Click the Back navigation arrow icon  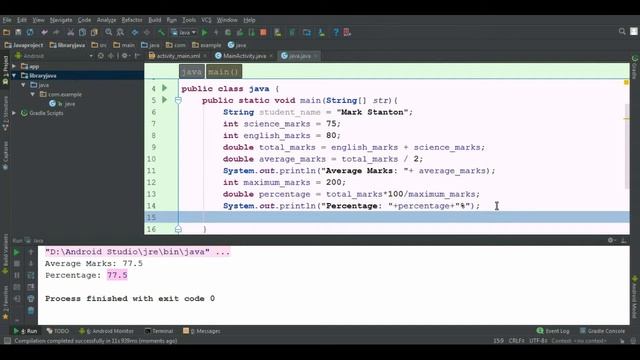tap(135, 32)
